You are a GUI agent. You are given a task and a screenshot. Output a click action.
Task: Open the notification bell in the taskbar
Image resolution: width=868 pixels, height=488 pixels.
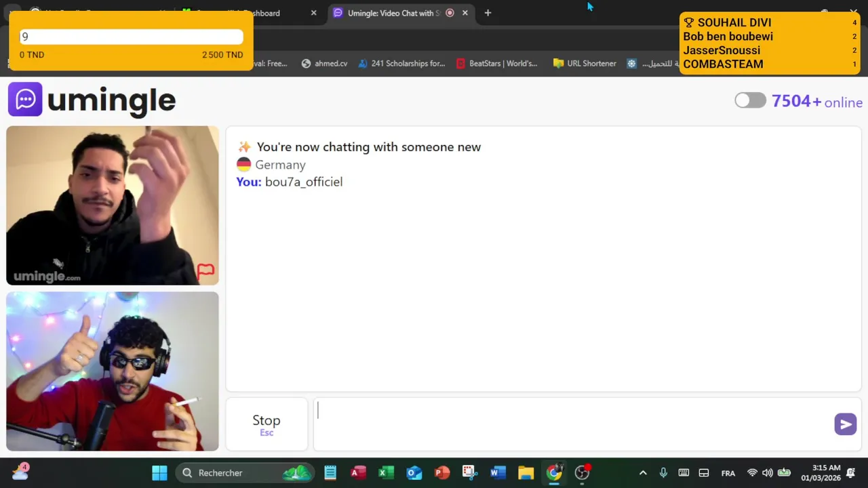[x=851, y=473]
